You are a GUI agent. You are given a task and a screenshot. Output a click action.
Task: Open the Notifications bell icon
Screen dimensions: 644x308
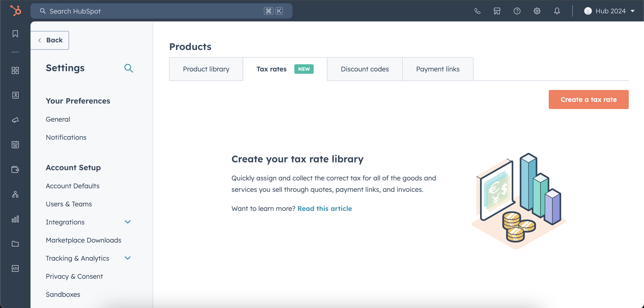(557, 11)
